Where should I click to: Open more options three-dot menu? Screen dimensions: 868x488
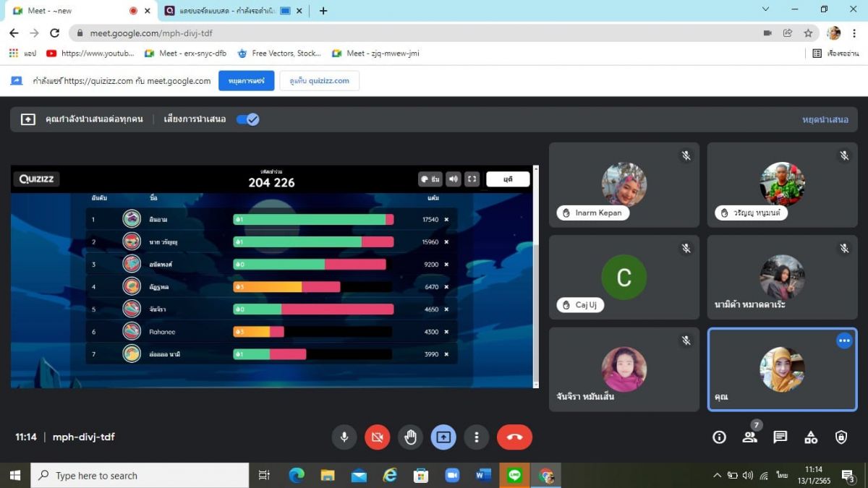pos(476,437)
